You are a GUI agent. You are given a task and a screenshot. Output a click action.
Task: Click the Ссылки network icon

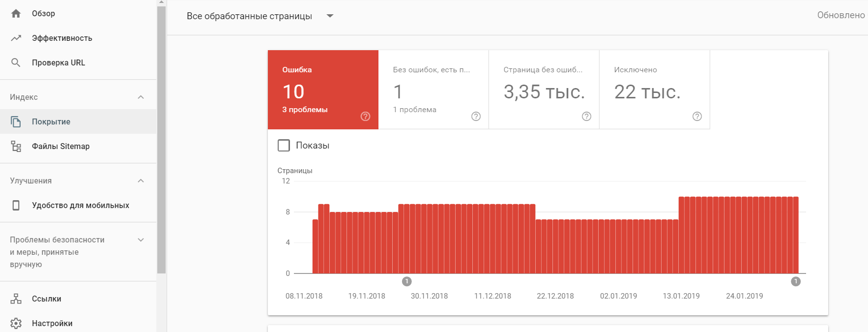[x=16, y=299]
